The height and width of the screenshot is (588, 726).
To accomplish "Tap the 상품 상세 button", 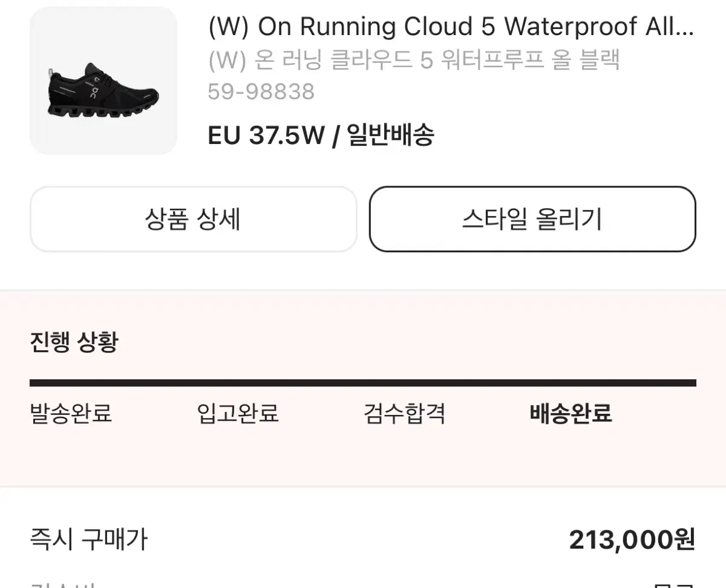I will click(194, 219).
